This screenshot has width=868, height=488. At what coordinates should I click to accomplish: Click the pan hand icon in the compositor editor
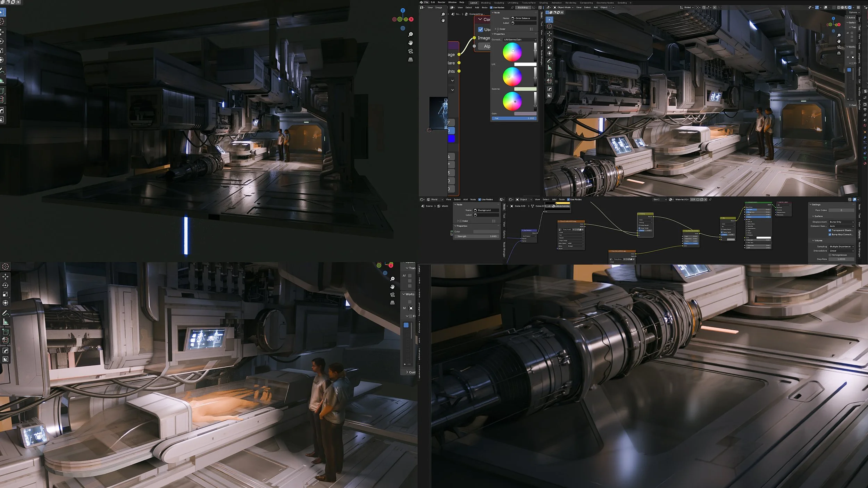[443, 20]
